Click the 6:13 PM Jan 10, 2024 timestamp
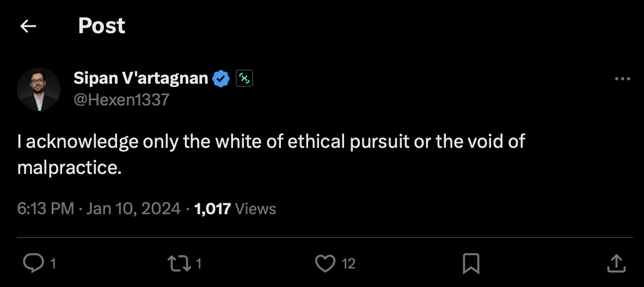 click(99, 209)
